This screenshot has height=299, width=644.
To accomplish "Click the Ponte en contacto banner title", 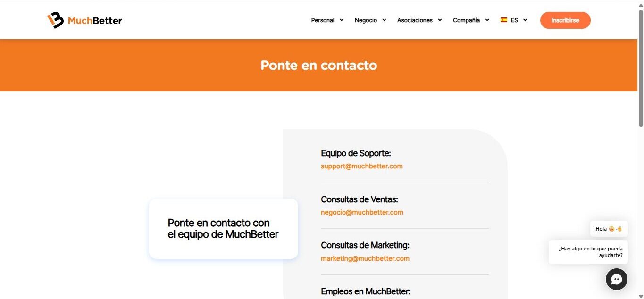I will click(x=319, y=65).
